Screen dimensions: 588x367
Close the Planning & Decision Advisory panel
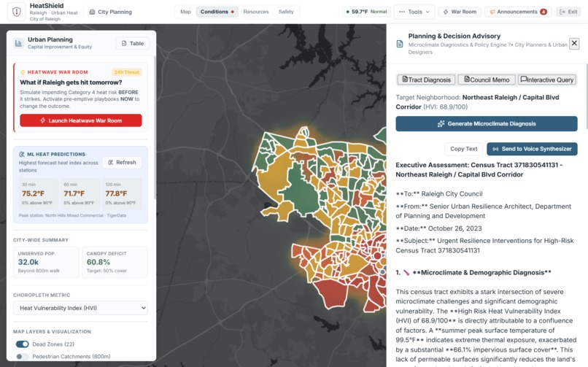pyautogui.click(x=574, y=44)
